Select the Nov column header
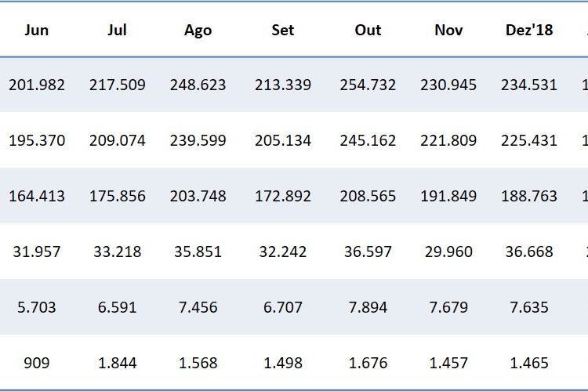 [x=448, y=31]
